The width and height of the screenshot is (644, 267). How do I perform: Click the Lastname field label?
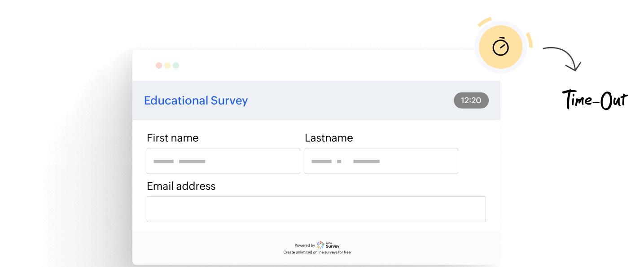click(x=329, y=138)
